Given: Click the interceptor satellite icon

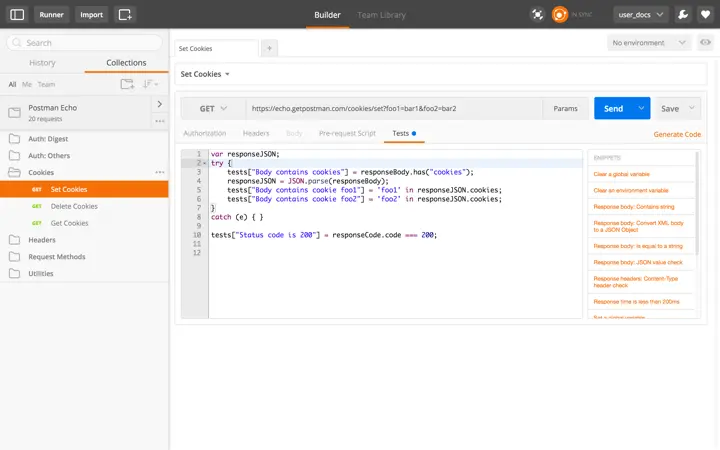Looking at the screenshot, I should pyautogui.click(x=537, y=15).
